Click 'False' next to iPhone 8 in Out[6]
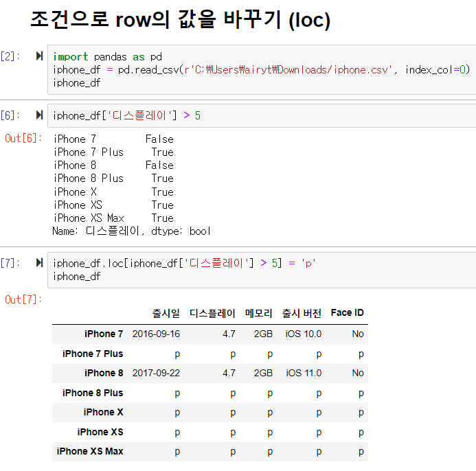476x471 pixels. 159,165
